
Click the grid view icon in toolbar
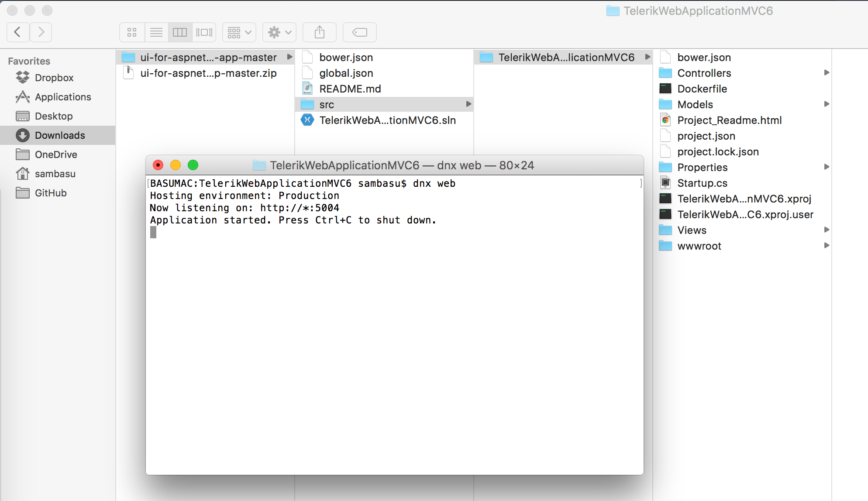(132, 32)
